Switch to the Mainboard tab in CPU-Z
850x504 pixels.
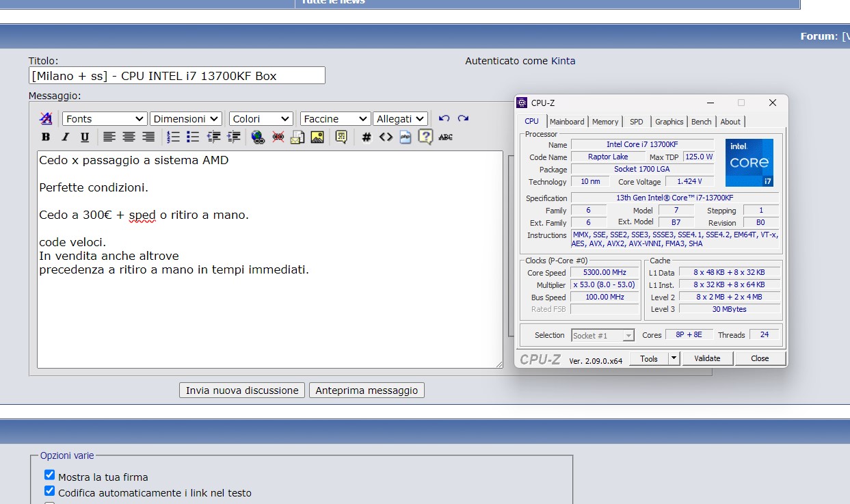(568, 122)
